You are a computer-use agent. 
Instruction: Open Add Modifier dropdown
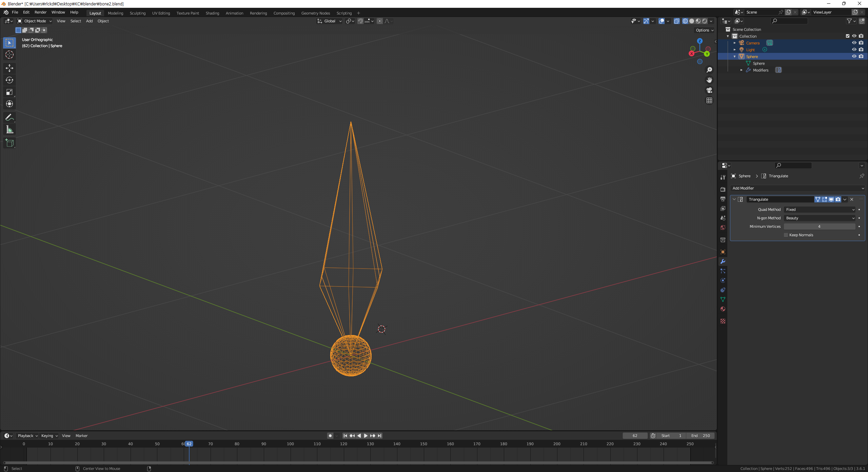(x=797, y=188)
